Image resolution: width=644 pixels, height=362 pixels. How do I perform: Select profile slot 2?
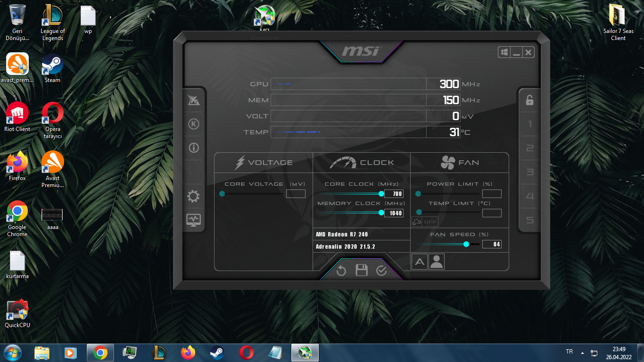click(529, 148)
